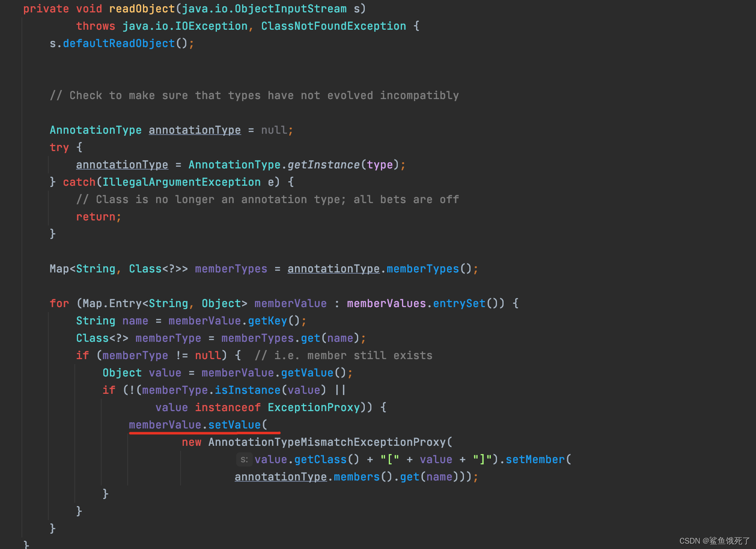The image size is (756, 549).
Task: Click java.io.IOException in the throws clause
Action: [185, 26]
